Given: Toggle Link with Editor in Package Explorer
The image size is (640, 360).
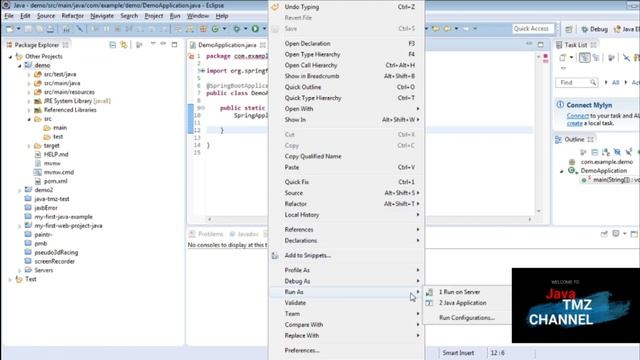Looking at the screenshot, I should pyautogui.click(x=123, y=44).
